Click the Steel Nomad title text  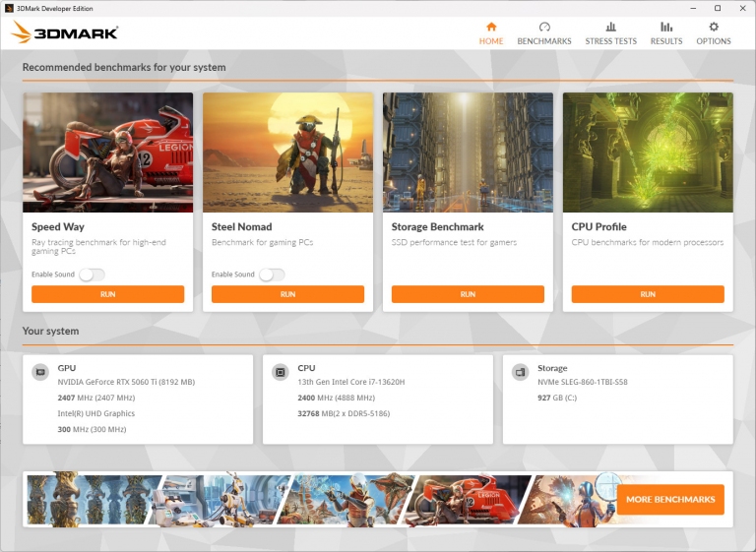[x=241, y=226]
